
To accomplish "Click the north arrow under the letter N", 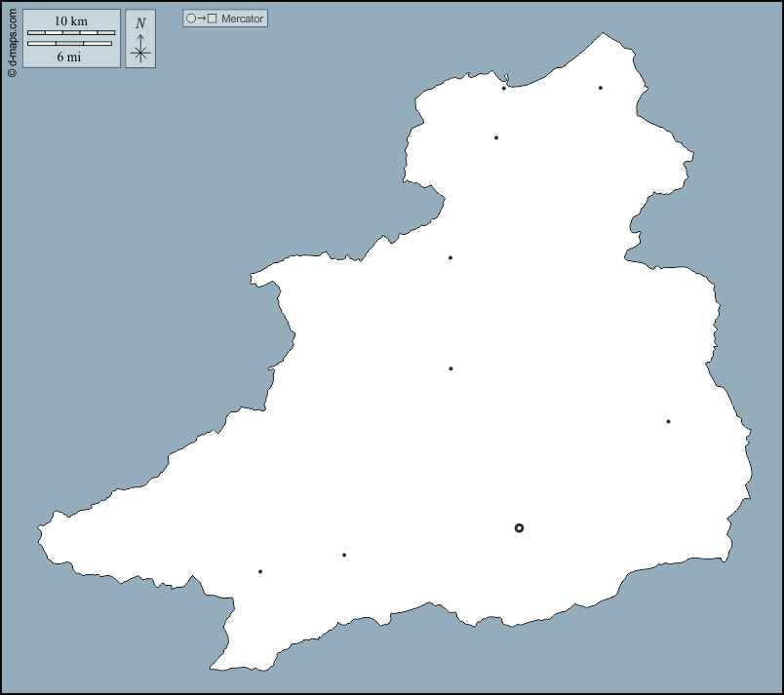I will (140, 49).
